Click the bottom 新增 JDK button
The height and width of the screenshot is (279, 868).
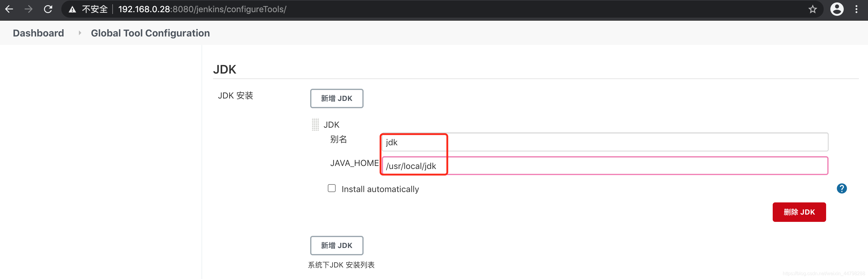pyautogui.click(x=336, y=246)
